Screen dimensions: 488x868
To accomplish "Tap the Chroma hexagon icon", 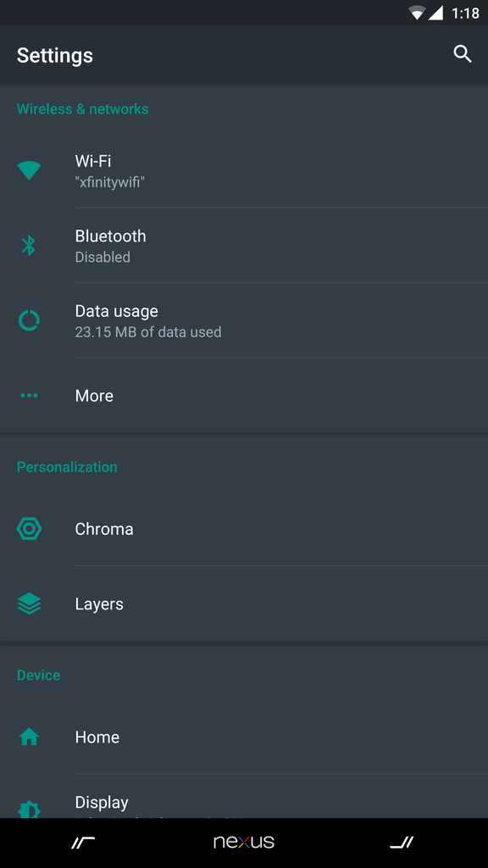I will 29,529.
